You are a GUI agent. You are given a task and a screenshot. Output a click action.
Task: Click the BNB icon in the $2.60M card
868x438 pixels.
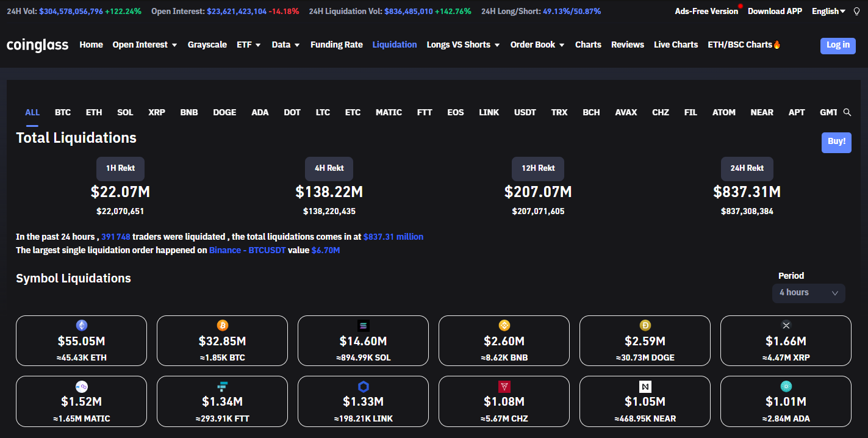(504, 325)
